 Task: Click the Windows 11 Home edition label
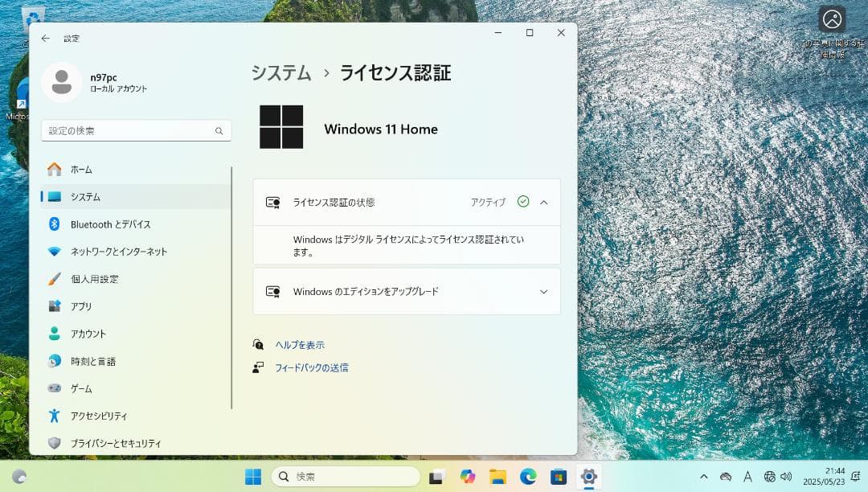[x=381, y=129]
